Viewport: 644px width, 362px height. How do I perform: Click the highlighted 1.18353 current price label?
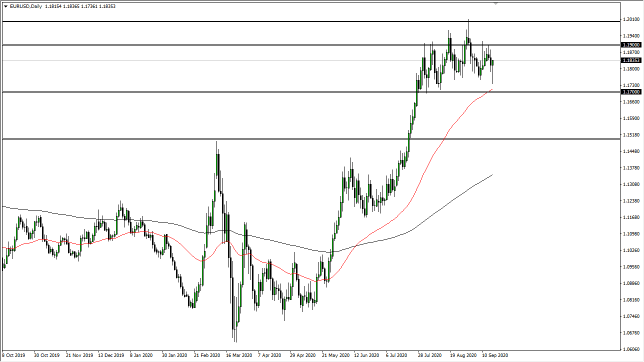click(630, 60)
